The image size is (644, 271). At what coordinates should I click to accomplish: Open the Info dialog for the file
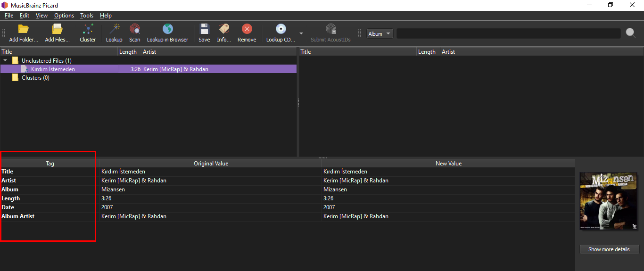click(x=223, y=30)
